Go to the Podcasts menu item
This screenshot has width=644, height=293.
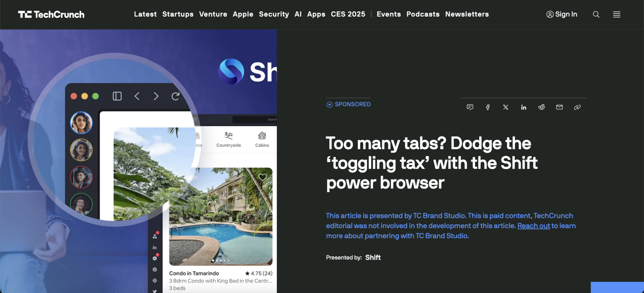[x=423, y=14]
